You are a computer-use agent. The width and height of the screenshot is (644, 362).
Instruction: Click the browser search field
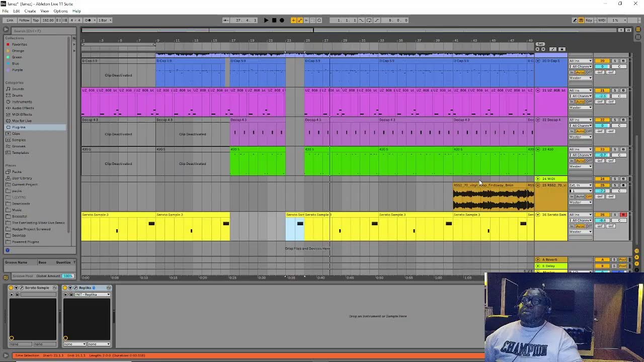(x=43, y=31)
